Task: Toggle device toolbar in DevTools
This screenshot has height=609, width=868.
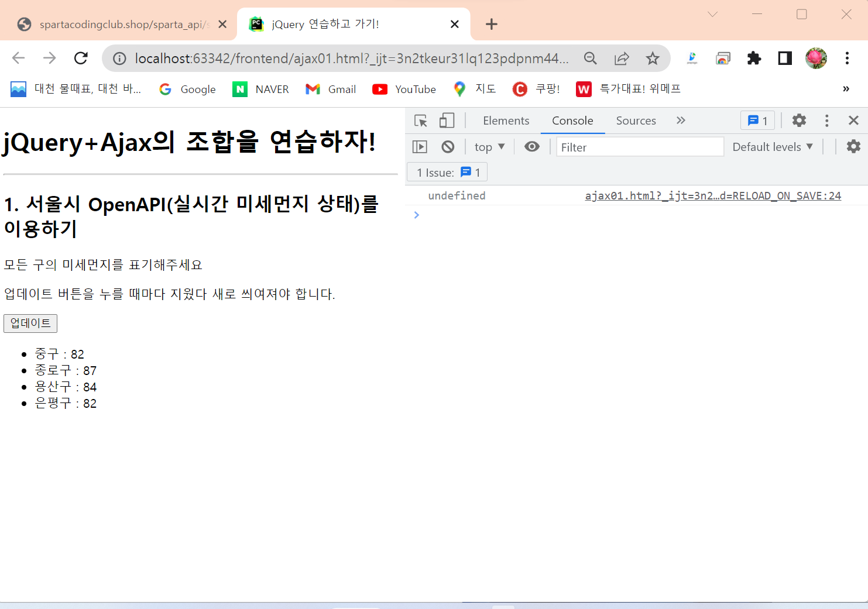Action: click(447, 121)
